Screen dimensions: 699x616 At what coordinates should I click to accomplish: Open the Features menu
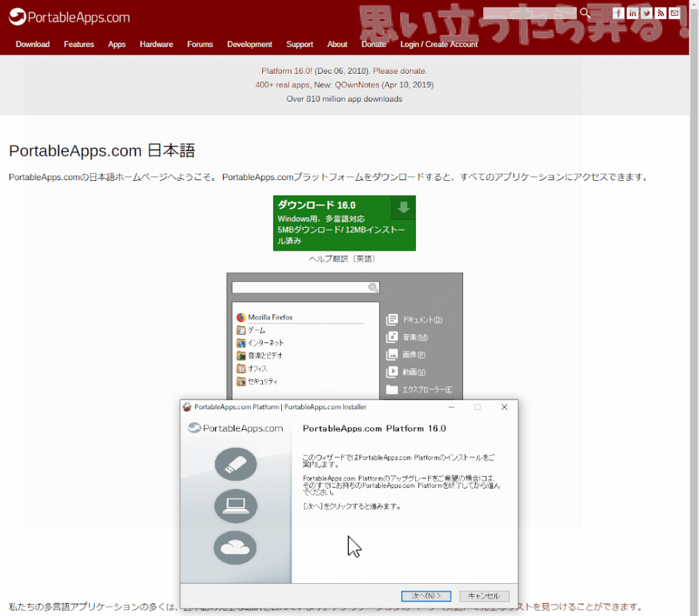click(x=79, y=44)
